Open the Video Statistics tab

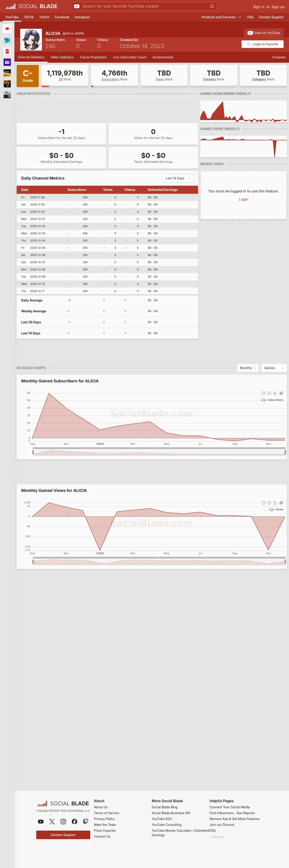tap(62, 57)
